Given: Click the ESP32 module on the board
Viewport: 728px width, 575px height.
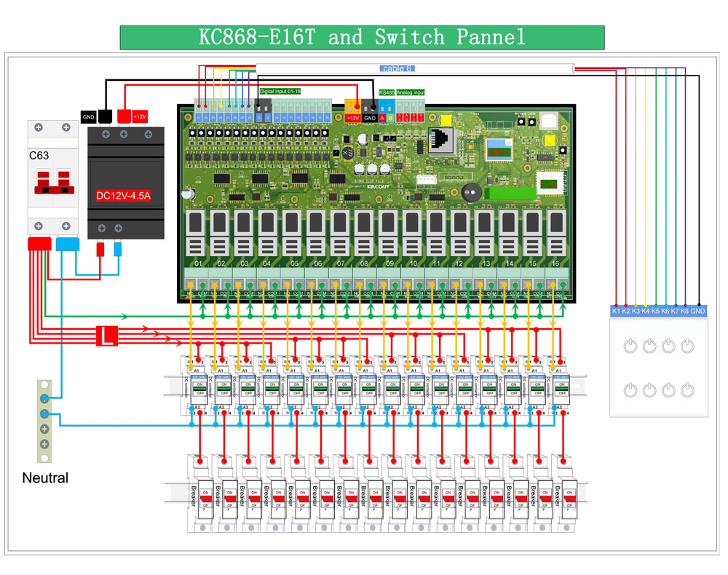Looking at the screenshot, I should [499, 149].
